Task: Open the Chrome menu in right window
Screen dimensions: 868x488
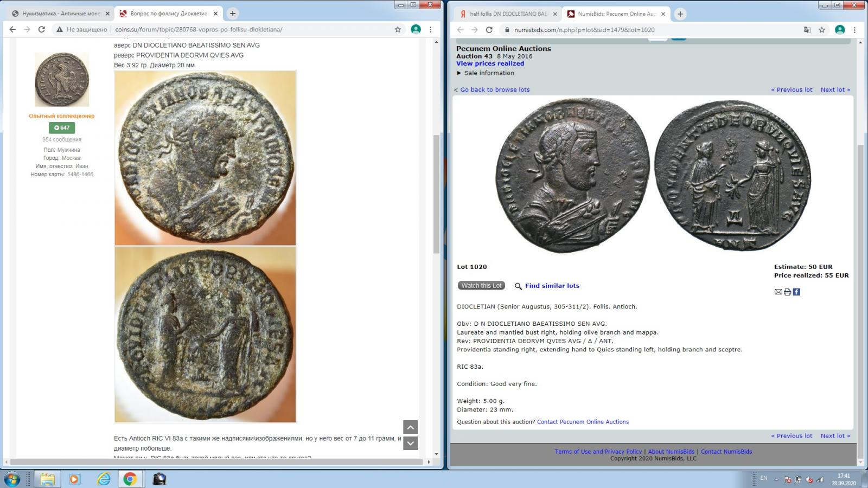Action: (x=855, y=30)
